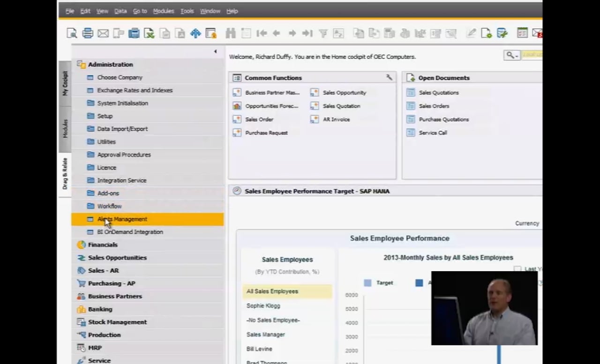Click the Previous Record arrow icon
Viewport: 600px width, 364px height.
[x=277, y=33]
